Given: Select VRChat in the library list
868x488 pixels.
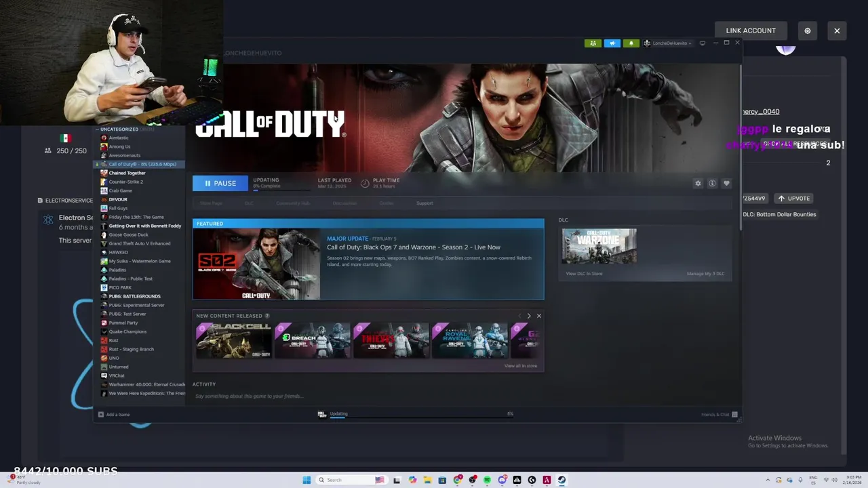Looking at the screenshot, I should [117, 375].
